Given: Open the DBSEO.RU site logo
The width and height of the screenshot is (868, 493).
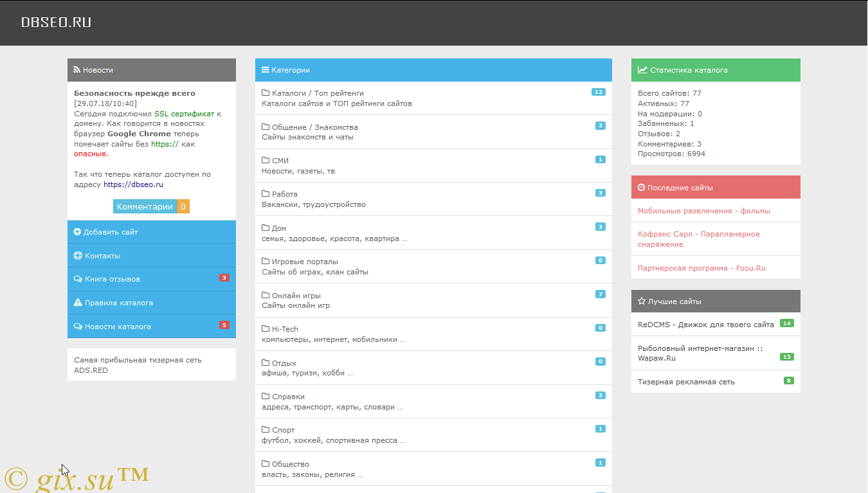Looking at the screenshot, I should (x=56, y=22).
